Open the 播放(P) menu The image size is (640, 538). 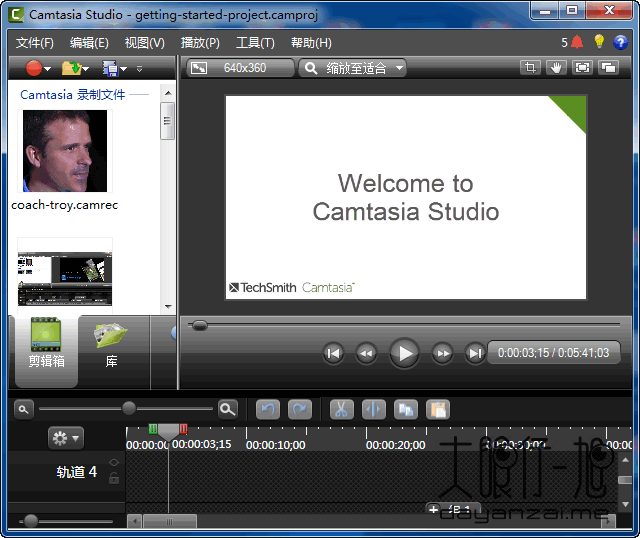point(200,42)
